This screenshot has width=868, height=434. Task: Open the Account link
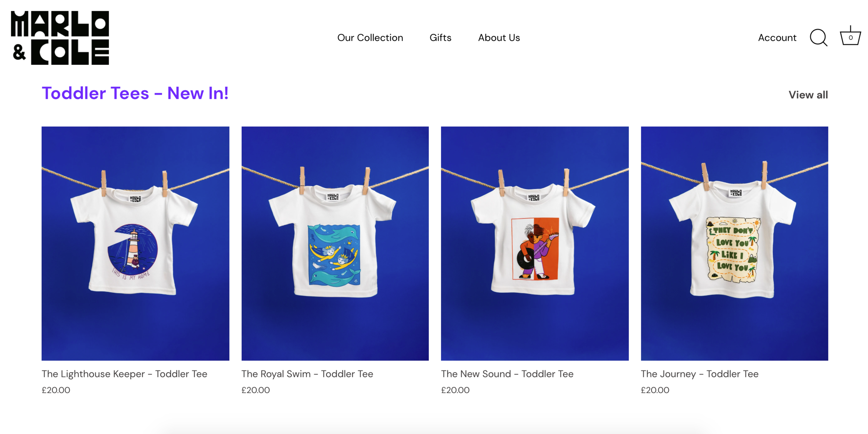777,37
